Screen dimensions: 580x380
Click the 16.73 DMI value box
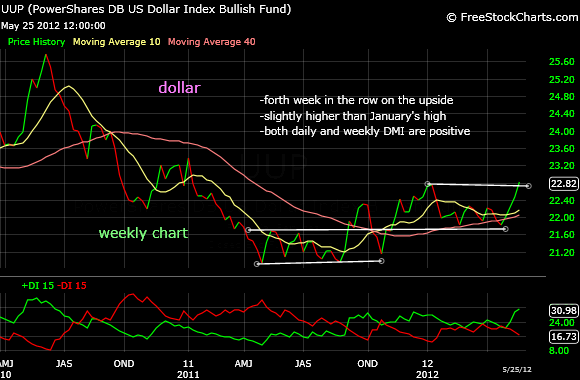coord(564,336)
